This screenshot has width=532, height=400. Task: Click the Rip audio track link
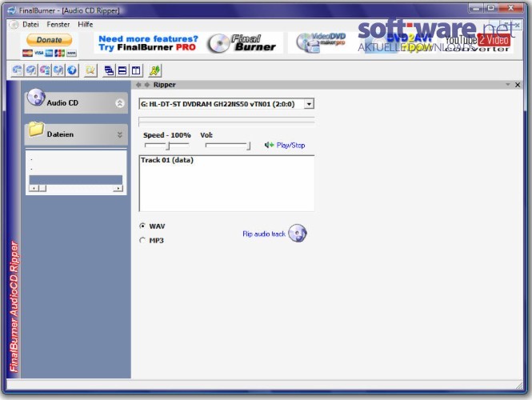click(x=264, y=234)
